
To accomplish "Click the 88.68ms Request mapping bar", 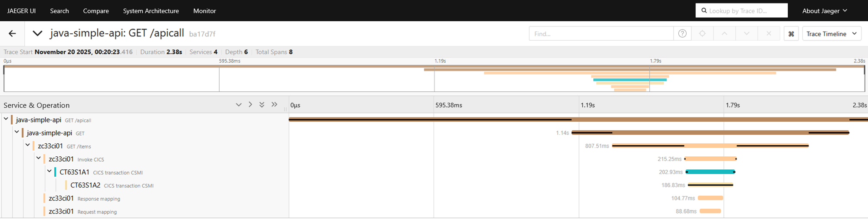I will click(710, 211).
